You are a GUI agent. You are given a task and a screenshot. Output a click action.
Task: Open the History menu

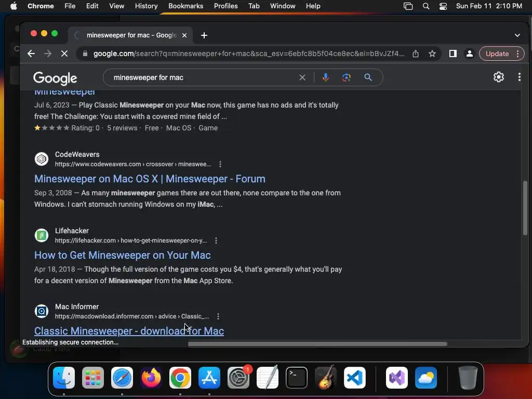[x=146, y=6]
